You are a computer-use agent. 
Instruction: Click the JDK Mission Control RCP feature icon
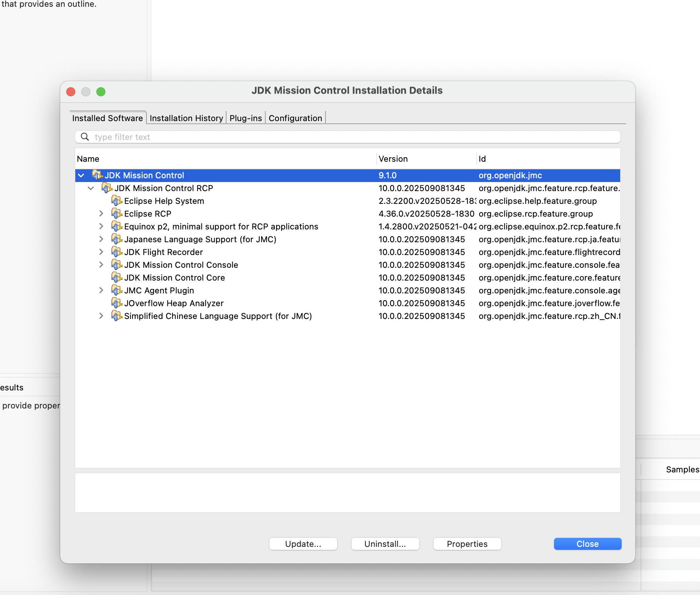(x=107, y=188)
